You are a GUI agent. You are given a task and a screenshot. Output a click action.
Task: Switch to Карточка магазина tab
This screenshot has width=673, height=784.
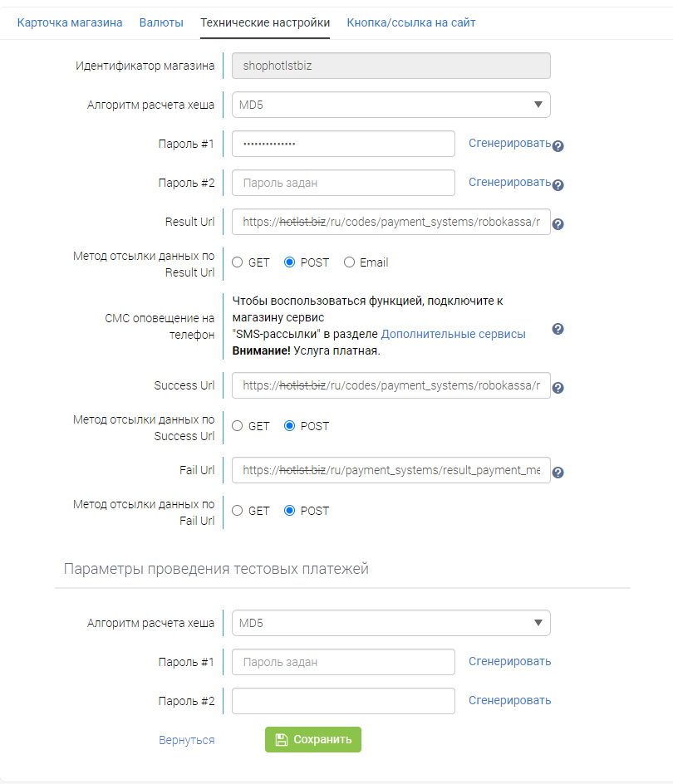(x=70, y=22)
